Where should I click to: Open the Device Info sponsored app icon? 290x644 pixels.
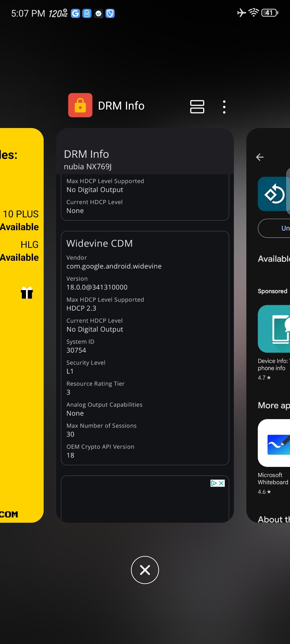pos(274,329)
